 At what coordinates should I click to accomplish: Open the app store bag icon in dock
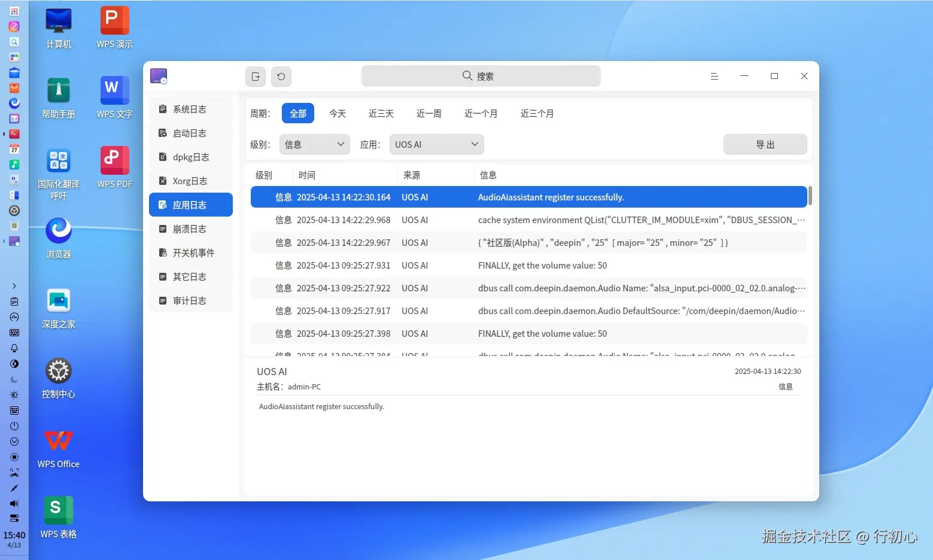click(x=14, y=88)
